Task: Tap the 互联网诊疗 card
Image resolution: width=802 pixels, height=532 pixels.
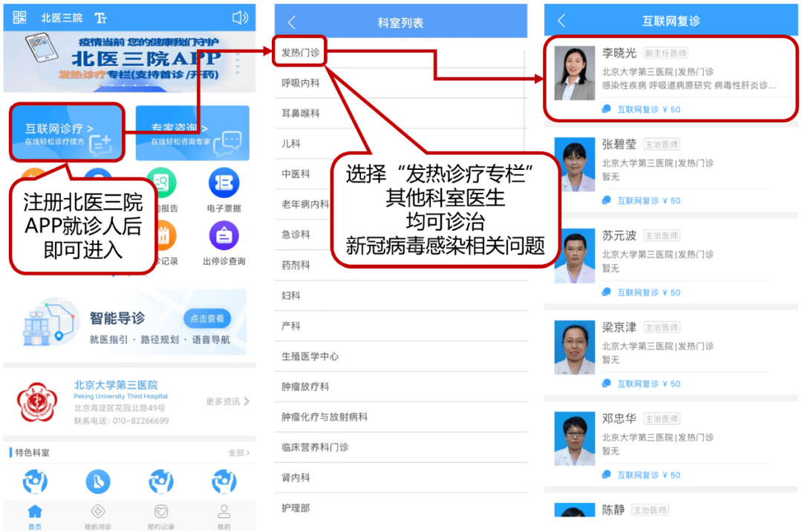Action: pos(68,133)
